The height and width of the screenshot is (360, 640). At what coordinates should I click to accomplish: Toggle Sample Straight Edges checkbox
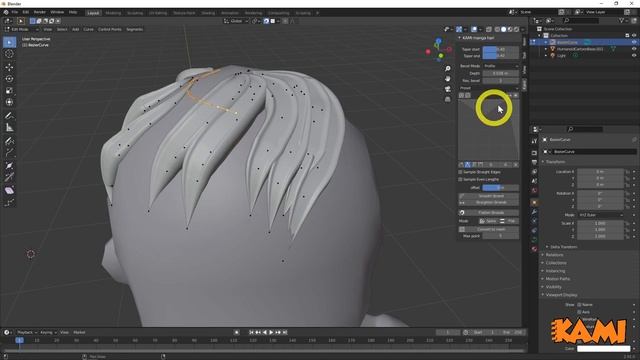pos(460,172)
